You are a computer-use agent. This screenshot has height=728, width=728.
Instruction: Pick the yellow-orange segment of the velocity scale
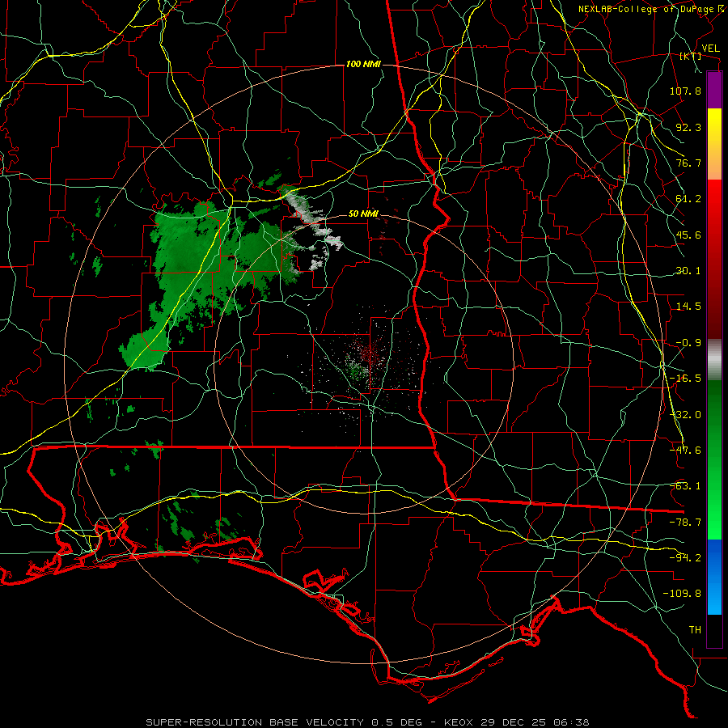coord(714,144)
